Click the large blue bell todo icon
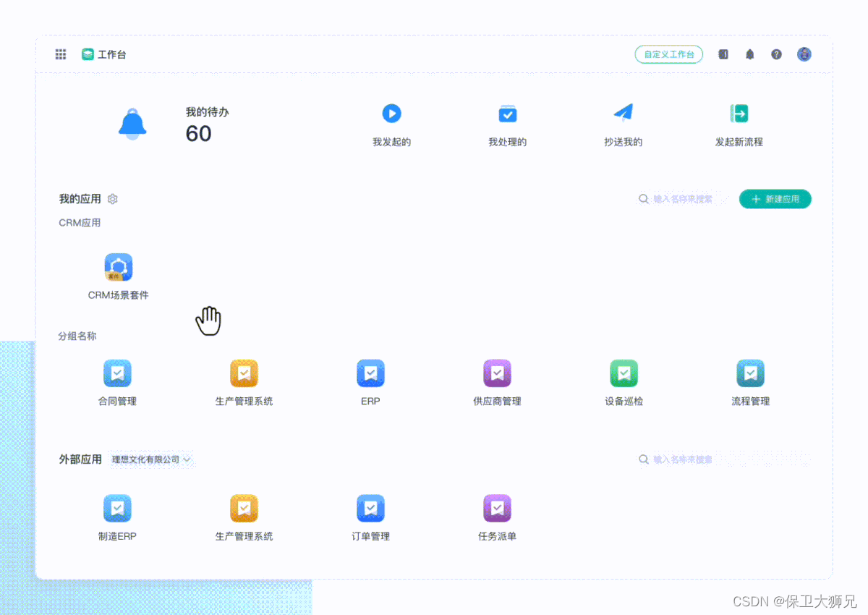This screenshot has height=615, width=868. click(x=132, y=124)
